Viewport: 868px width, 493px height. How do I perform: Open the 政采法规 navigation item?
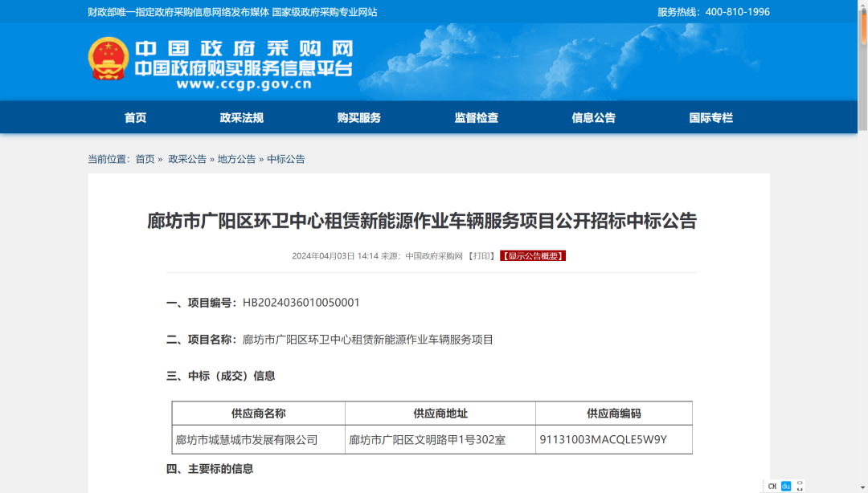pos(242,118)
